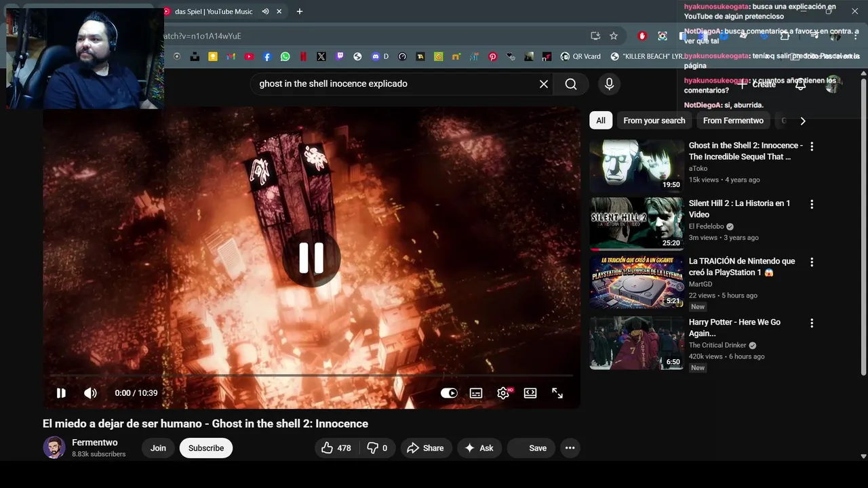Open more actions menu below video

570,448
